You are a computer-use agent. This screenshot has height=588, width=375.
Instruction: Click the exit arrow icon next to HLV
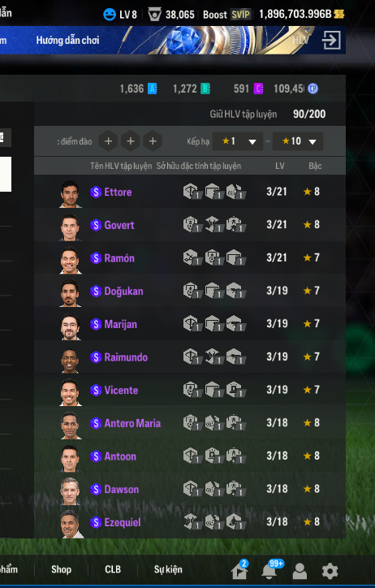[x=331, y=40]
